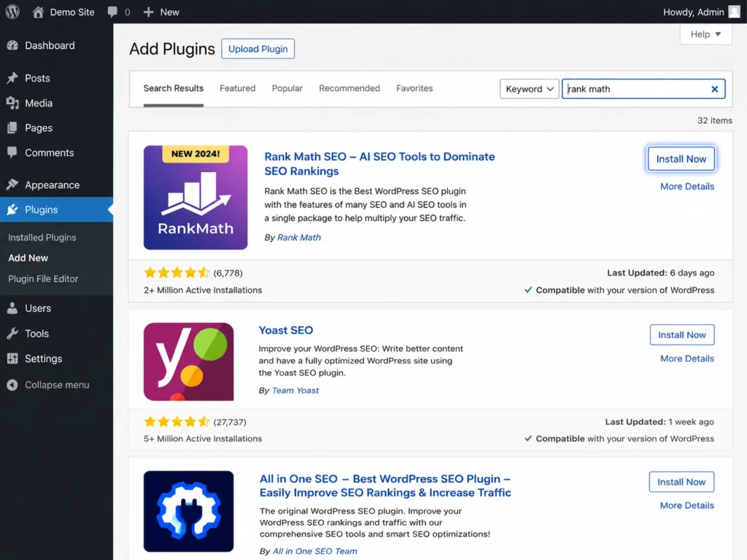Click the Rank Math plugin thumbnail
The width and height of the screenshot is (747, 560).
pos(196,198)
